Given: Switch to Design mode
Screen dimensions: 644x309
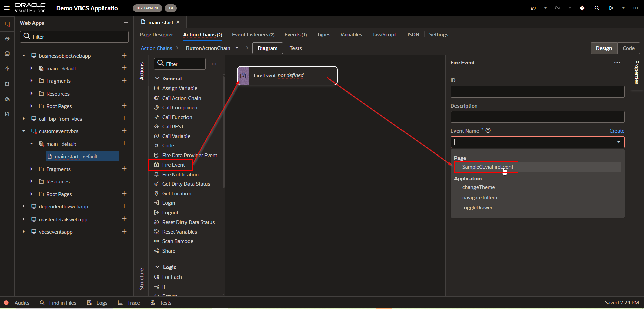Looking at the screenshot, I should tap(604, 48).
